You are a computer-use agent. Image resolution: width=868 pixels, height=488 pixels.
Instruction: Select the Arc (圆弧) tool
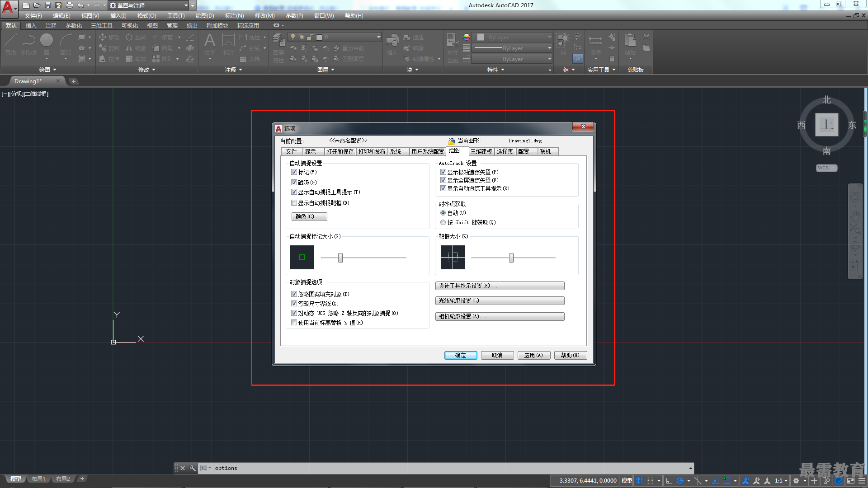coord(66,44)
